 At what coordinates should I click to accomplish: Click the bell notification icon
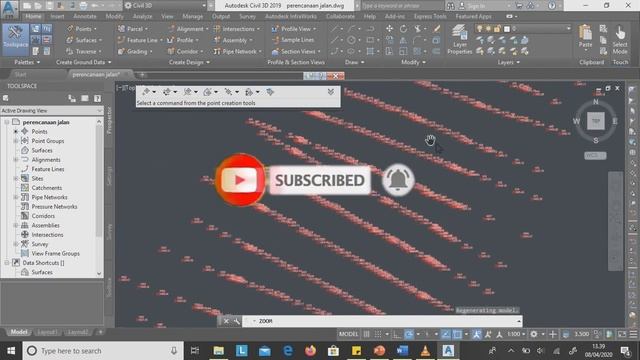(x=398, y=180)
